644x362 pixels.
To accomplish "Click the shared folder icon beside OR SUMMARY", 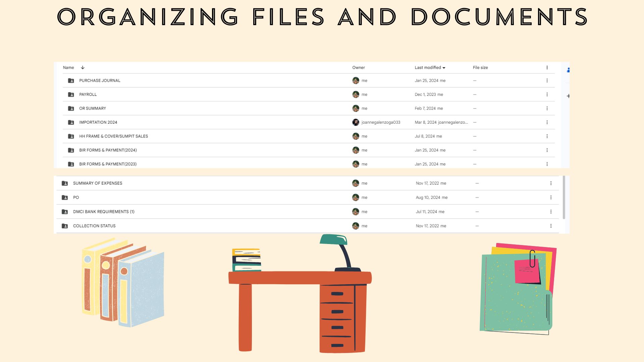I will (71, 108).
